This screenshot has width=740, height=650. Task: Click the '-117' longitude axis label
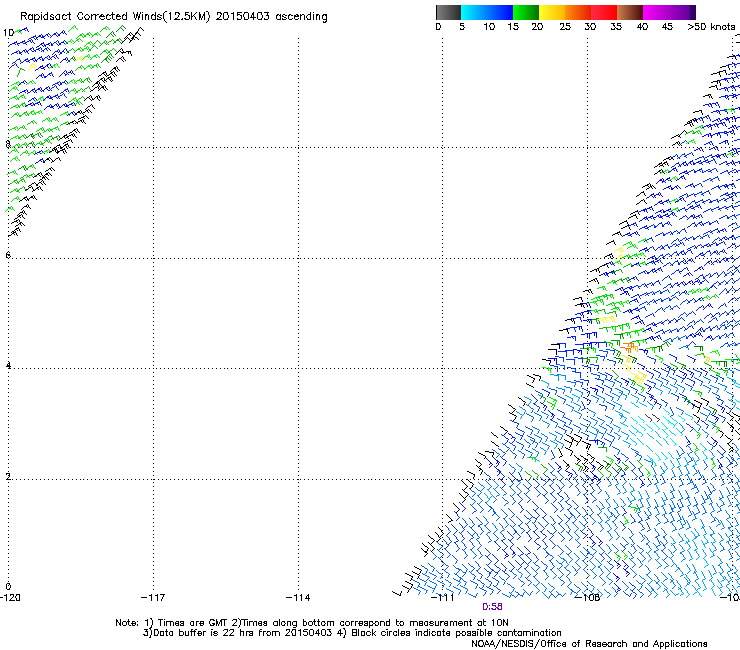coord(153,598)
